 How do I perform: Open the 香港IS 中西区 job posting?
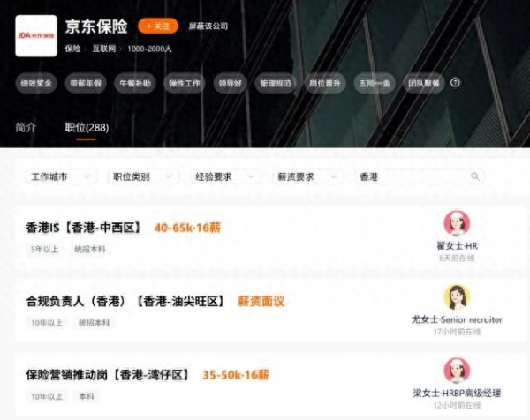(x=84, y=228)
